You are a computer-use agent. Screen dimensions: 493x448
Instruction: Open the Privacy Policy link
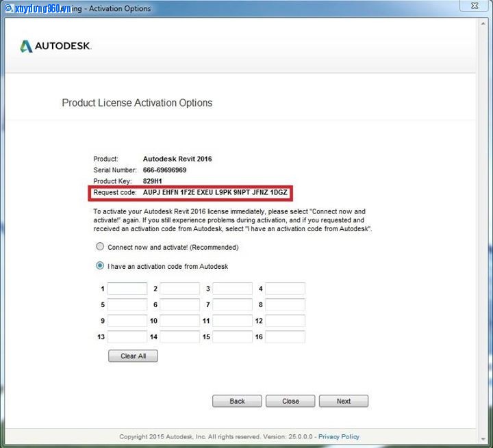coord(339,436)
